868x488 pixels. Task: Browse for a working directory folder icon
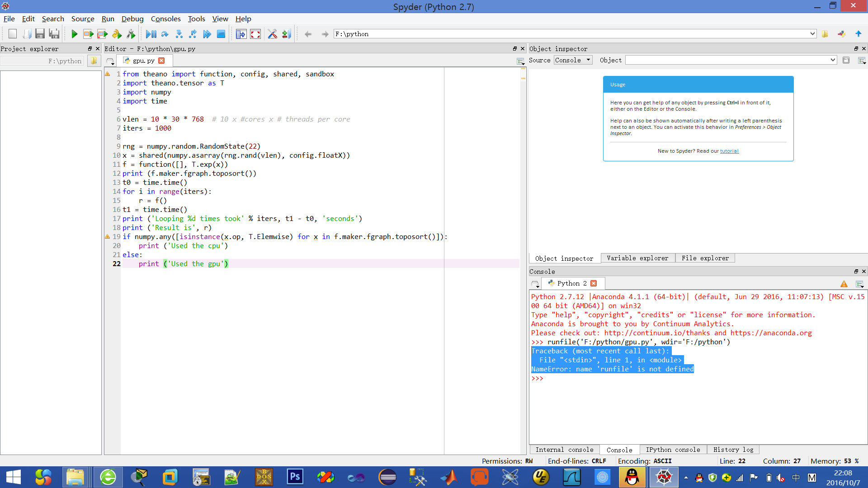825,34
